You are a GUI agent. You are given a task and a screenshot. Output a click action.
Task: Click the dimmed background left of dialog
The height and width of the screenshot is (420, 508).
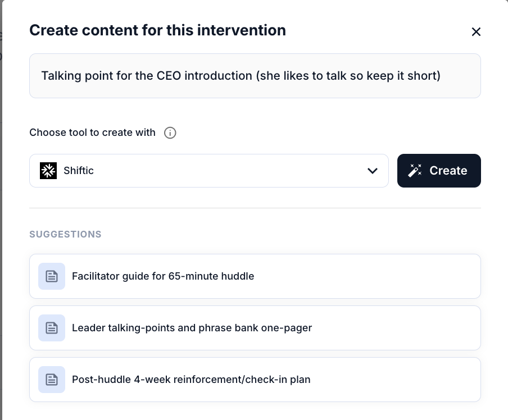coord(1,210)
